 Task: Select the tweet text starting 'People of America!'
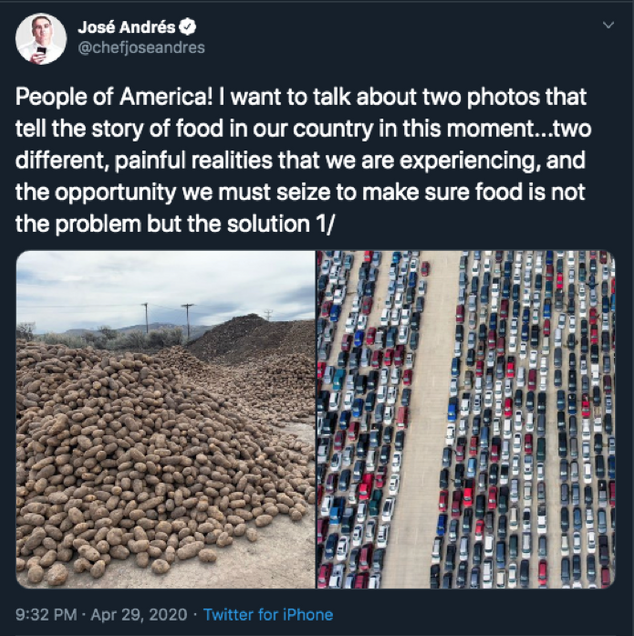pos(303,160)
